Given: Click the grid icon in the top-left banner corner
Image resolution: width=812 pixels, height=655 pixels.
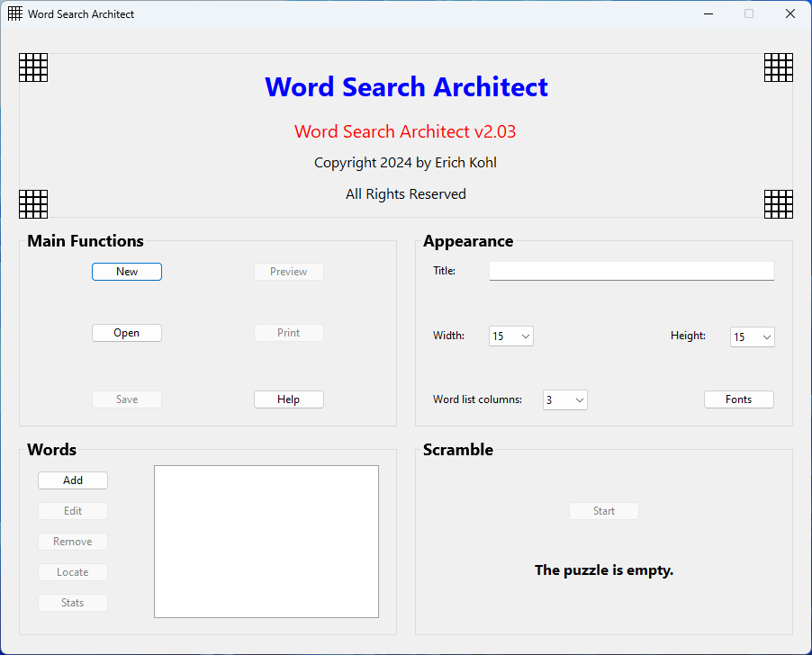Looking at the screenshot, I should [32, 67].
